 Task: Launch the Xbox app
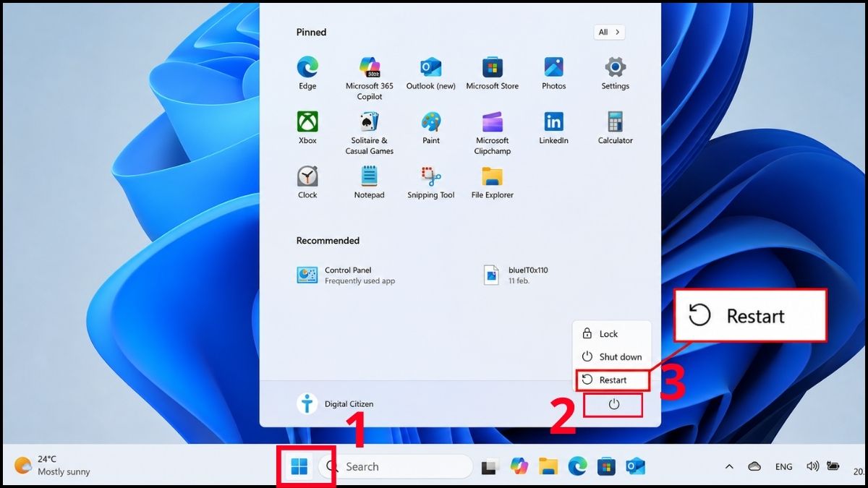pos(307,128)
